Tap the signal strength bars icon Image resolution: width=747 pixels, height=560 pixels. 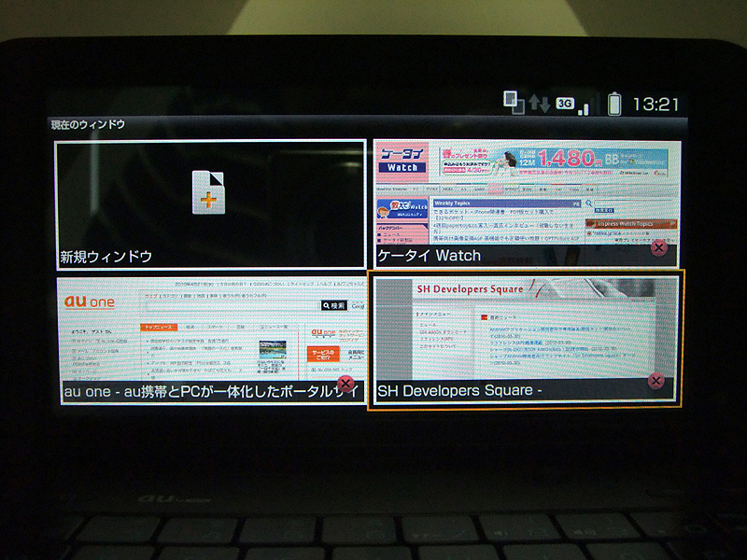[584, 109]
